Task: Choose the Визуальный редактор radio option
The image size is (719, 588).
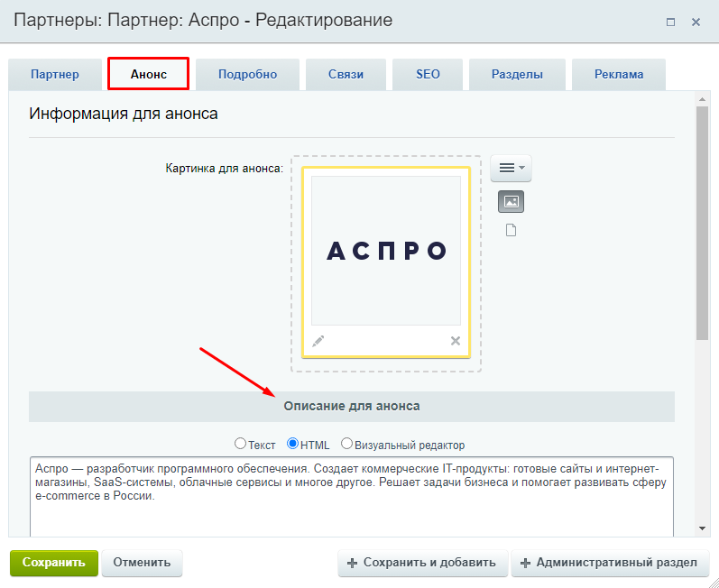Action: tap(346, 444)
